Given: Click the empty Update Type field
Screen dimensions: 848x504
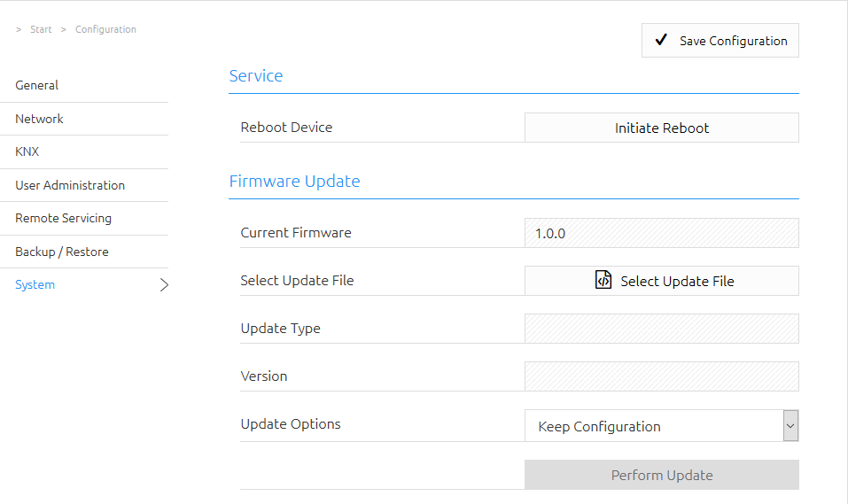Looking at the screenshot, I should click(x=661, y=329).
